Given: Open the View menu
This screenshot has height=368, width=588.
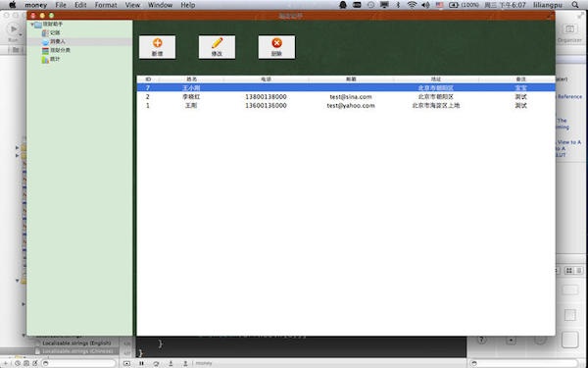Looking at the screenshot, I should [x=132, y=5].
